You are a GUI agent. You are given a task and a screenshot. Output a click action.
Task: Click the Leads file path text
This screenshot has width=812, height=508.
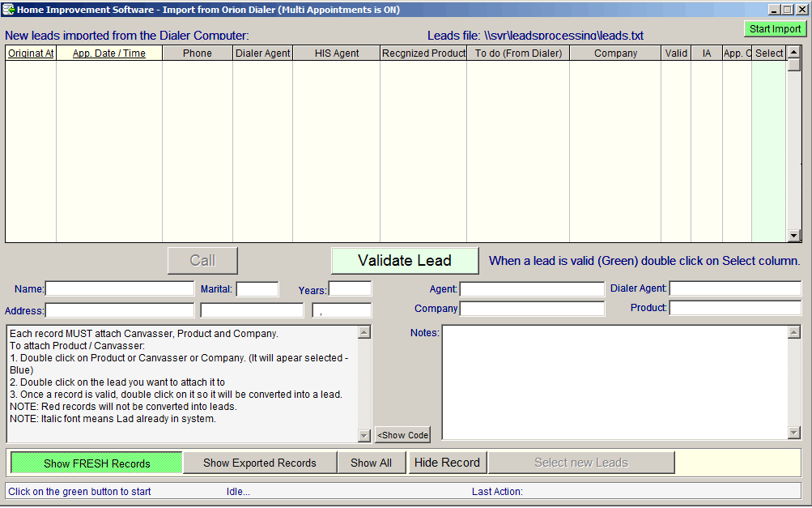point(535,36)
